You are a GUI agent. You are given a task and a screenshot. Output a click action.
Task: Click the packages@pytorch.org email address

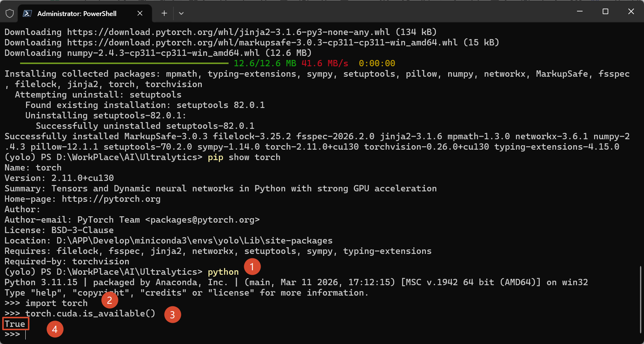point(202,220)
